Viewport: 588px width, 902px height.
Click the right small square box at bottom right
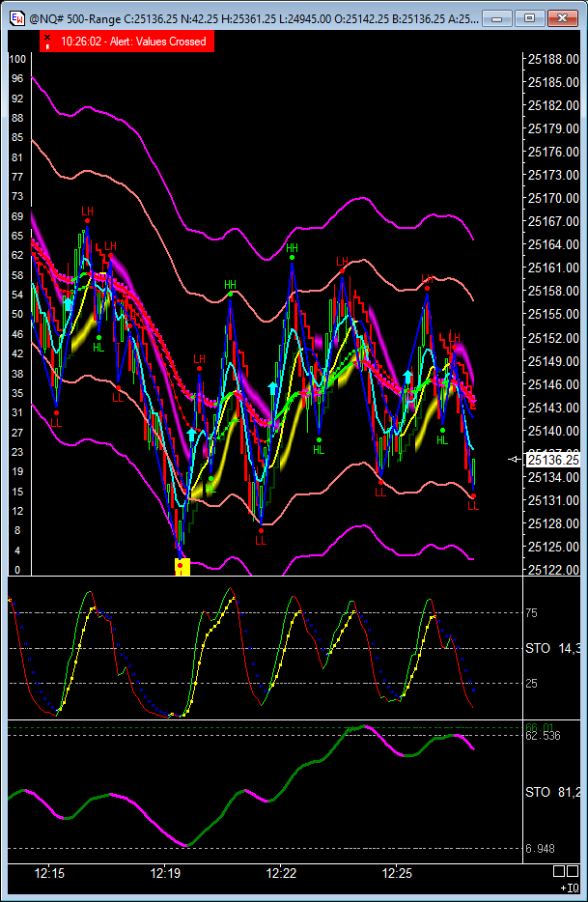pos(575,872)
